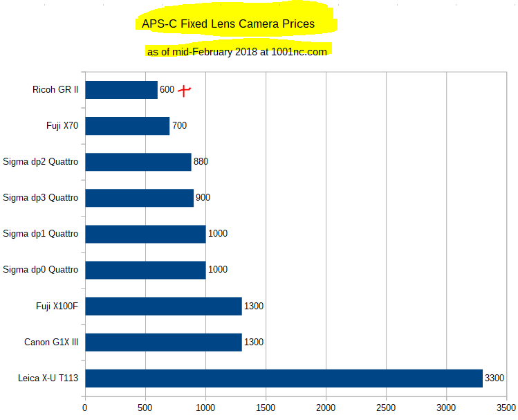Click the 700 data label
Viewport: 518px width, 420px height.
pyautogui.click(x=179, y=125)
